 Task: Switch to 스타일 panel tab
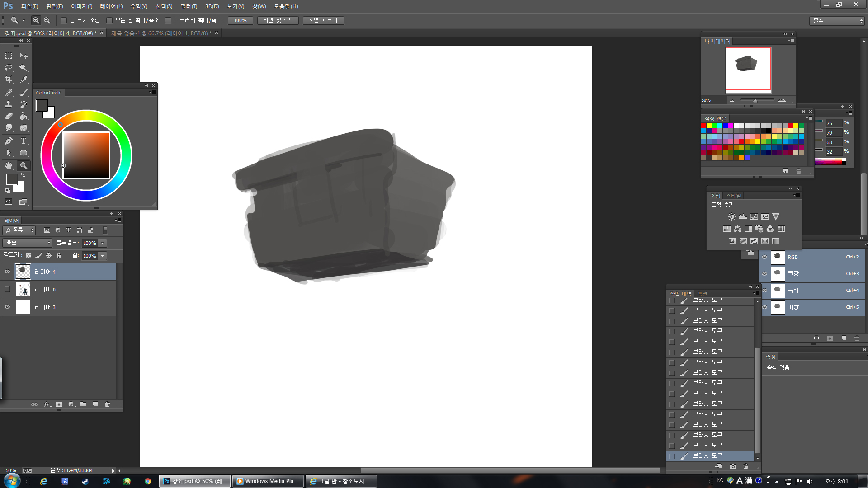click(733, 196)
